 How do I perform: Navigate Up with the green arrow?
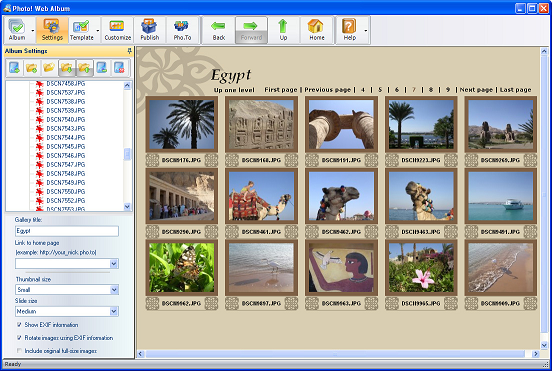tap(283, 30)
